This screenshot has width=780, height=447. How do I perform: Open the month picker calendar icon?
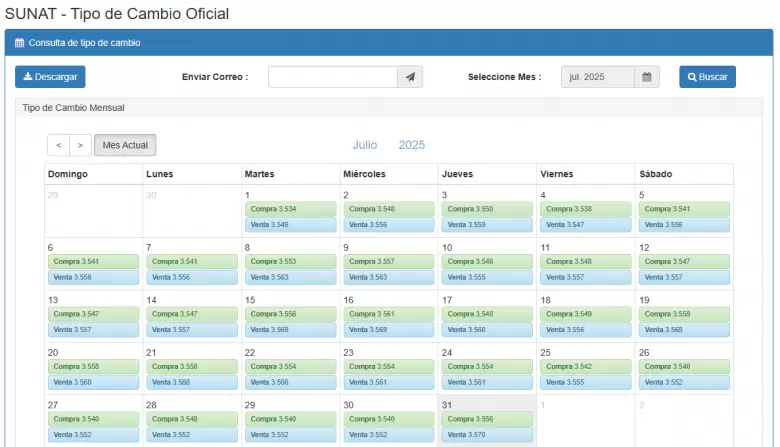coord(647,77)
